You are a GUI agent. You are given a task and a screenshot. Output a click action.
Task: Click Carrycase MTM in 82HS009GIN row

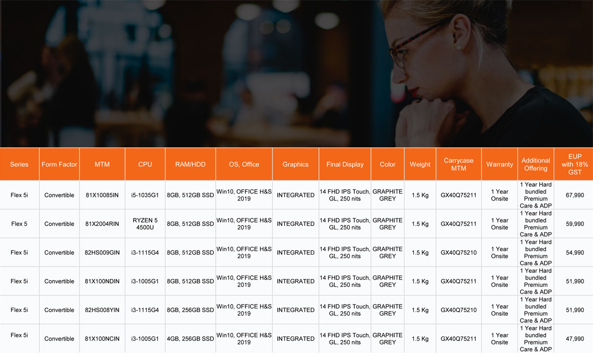459,252
